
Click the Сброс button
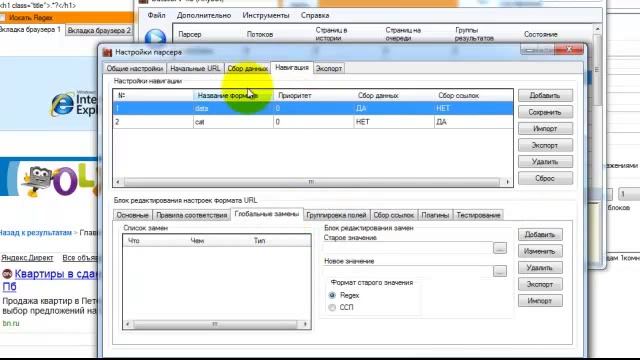coord(545,178)
